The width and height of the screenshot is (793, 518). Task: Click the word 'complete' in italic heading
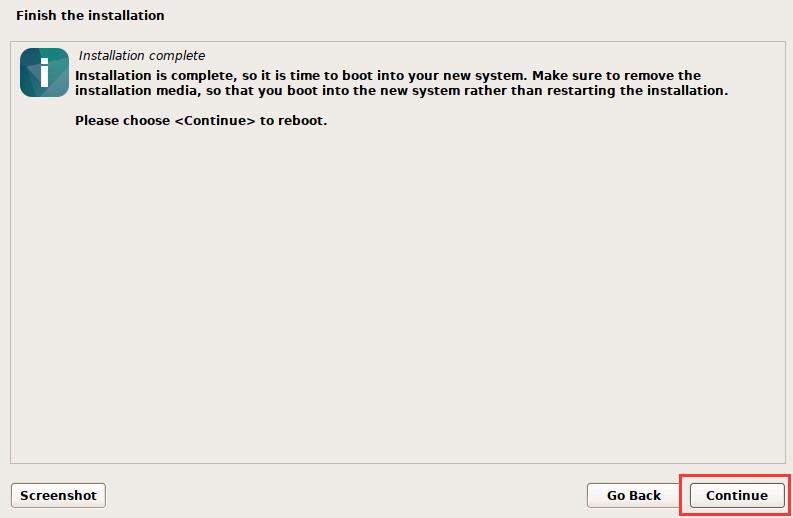pos(178,56)
